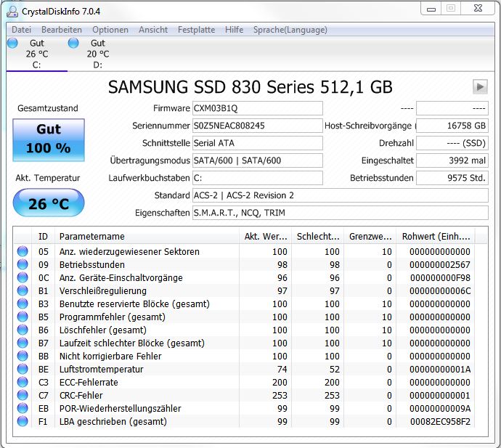Screen dimensions: 501x448
Task: Select the Laufzeit schlechter Blöcke row text
Action: 132,343
